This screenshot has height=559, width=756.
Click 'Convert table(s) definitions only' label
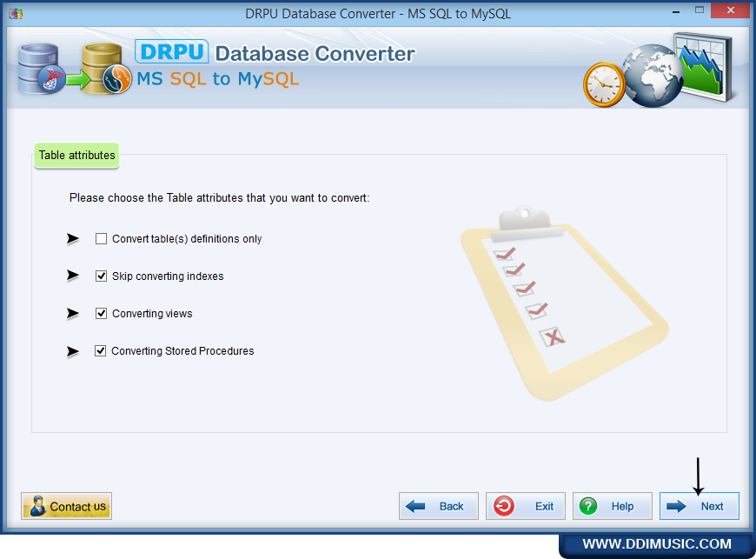(187, 239)
